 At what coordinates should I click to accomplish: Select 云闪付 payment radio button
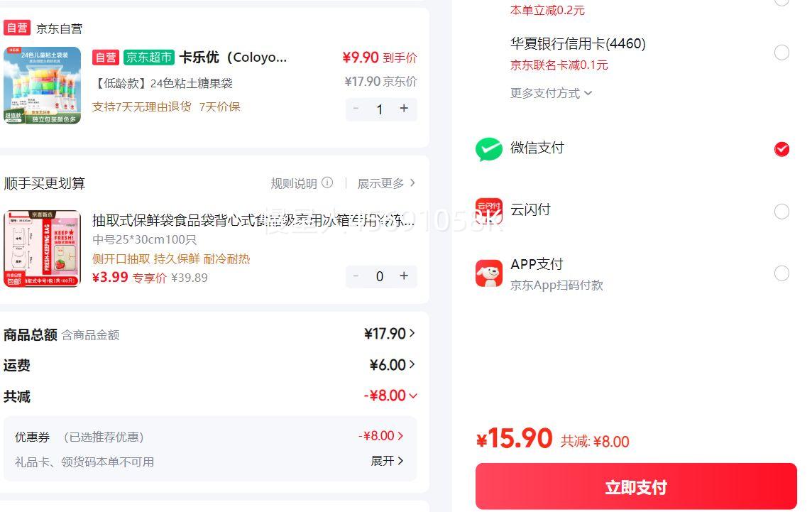(781, 212)
